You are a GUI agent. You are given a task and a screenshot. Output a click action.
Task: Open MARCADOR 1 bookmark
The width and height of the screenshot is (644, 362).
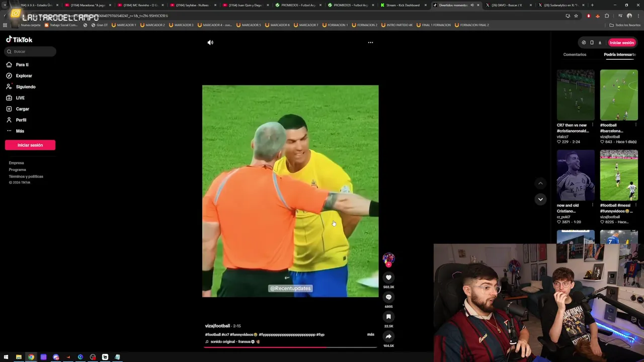124,25
